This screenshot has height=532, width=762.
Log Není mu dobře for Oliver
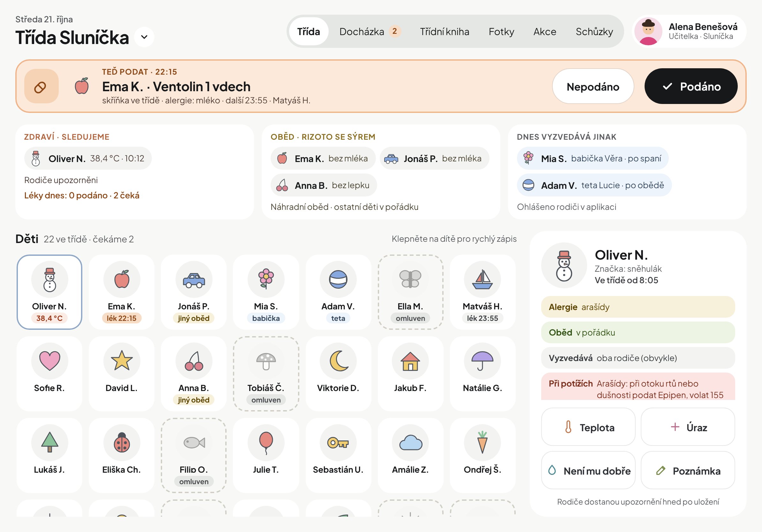(x=588, y=470)
